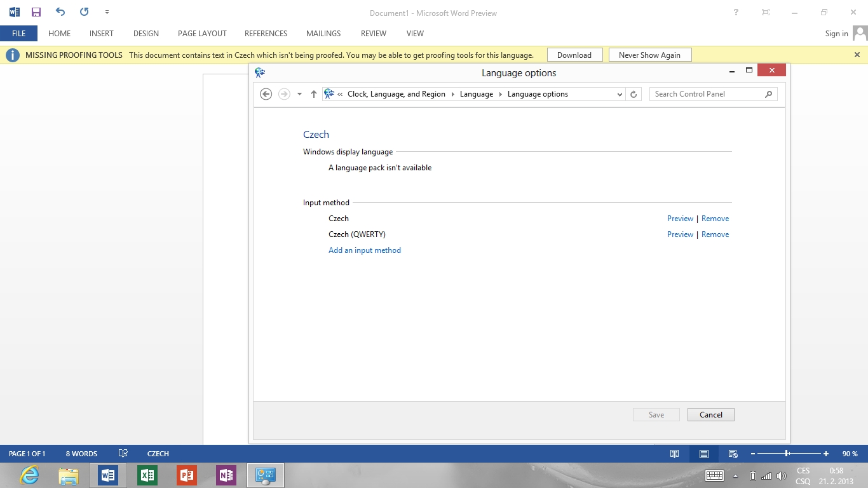Click Clock, Language, and Region breadcrumb
Viewport: 868px width, 488px height.
tap(397, 94)
